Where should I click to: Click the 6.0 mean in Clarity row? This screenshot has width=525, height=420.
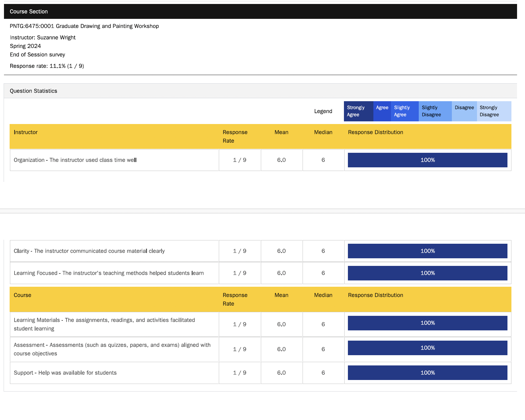[281, 251]
